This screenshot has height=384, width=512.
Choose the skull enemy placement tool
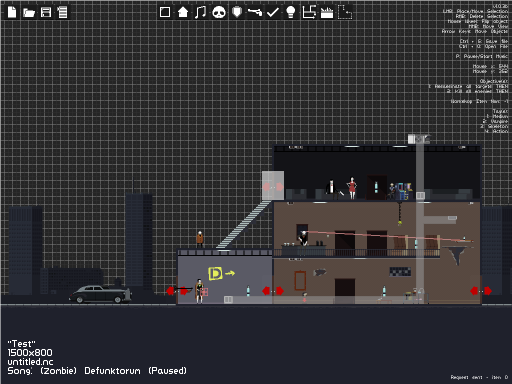point(219,13)
